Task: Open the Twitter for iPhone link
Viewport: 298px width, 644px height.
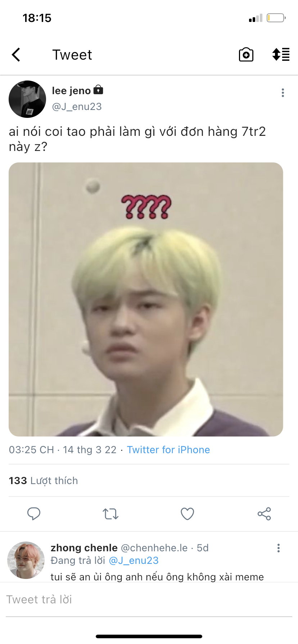Action: (x=168, y=450)
